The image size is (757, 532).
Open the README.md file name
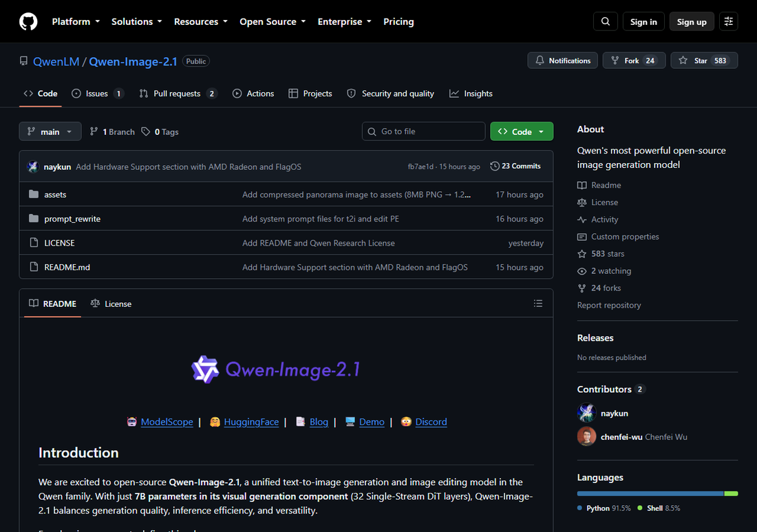pyautogui.click(x=67, y=267)
